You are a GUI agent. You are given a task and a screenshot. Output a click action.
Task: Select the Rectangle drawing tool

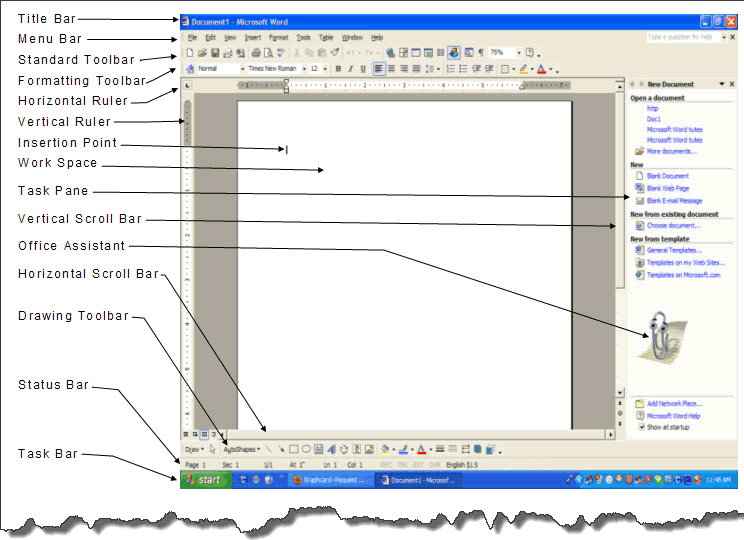294,449
